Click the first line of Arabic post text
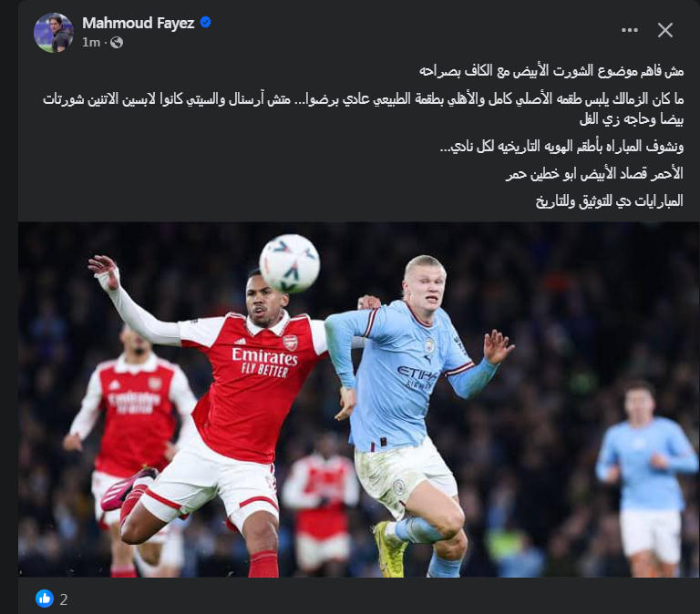This screenshot has height=614, width=700. coord(551,71)
